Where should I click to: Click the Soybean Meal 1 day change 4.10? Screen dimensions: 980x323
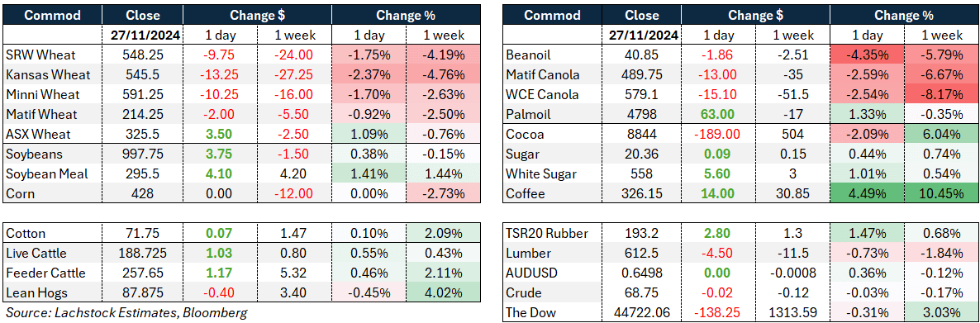pos(219,173)
